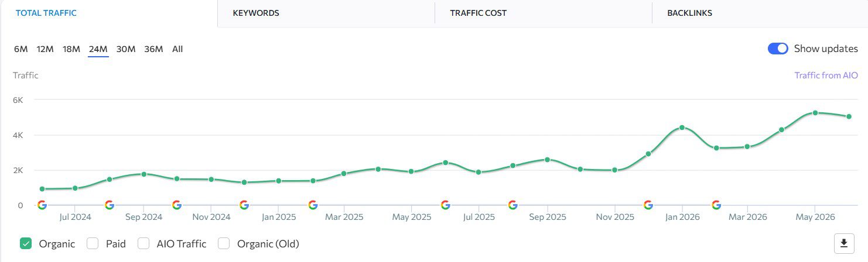
Task: Select the 12M time range
Action: pyautogui.click(x=45, y=49)
